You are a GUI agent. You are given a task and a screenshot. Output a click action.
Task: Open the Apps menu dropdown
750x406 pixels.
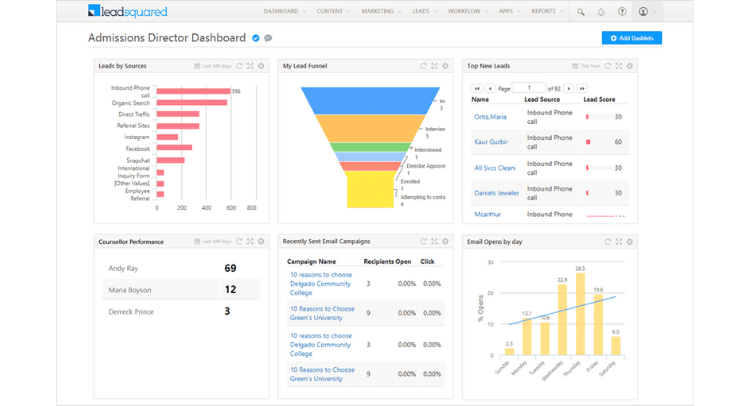509,11
